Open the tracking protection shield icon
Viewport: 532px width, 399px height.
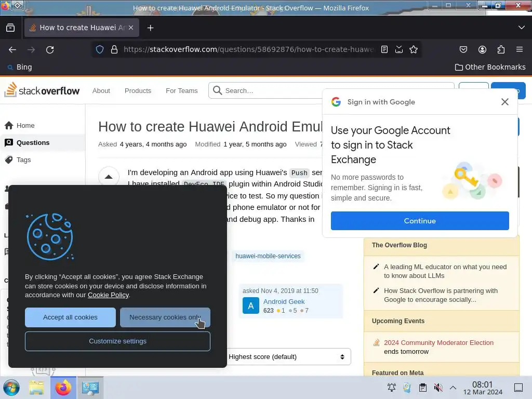point(99,49)
